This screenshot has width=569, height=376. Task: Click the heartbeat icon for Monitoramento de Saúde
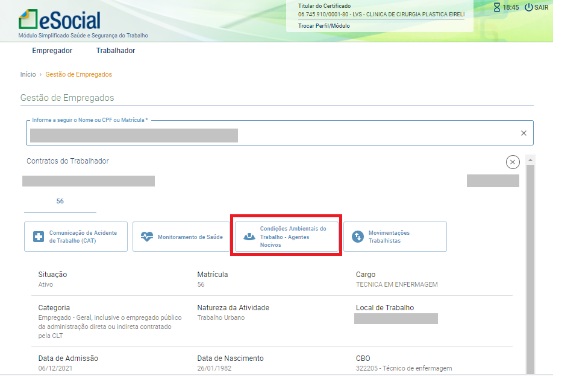pyautogui.click(x=147, y=237)
